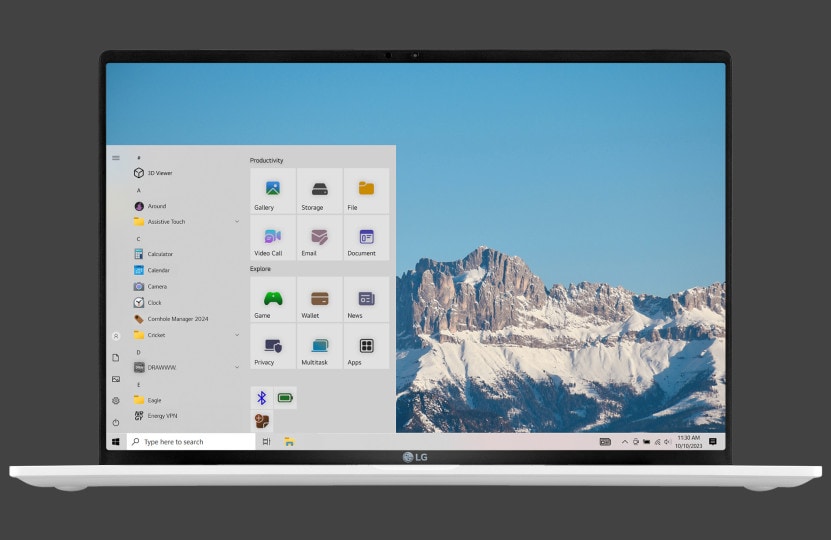Viewport: 831px width, 540px height.
Task: Open the Wallet tile
Action: click(319, 300)
